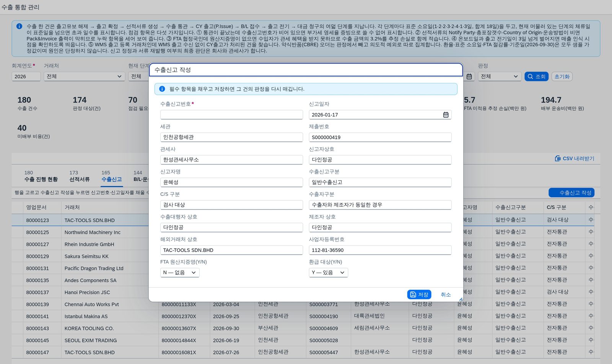The width and height of the screenshot is (612, 364).
Task: Click the info icon in the page description banner
Action: click(19, 26)
